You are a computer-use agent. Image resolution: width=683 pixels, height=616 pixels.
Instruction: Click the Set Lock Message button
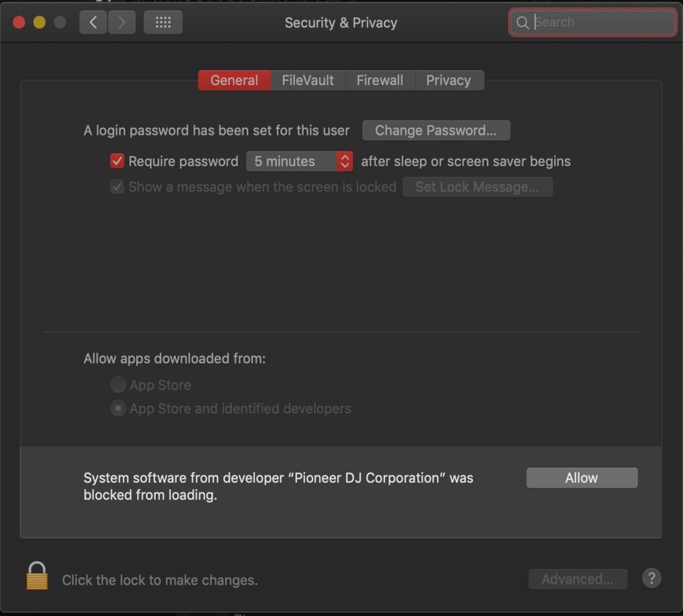(477, 187)
